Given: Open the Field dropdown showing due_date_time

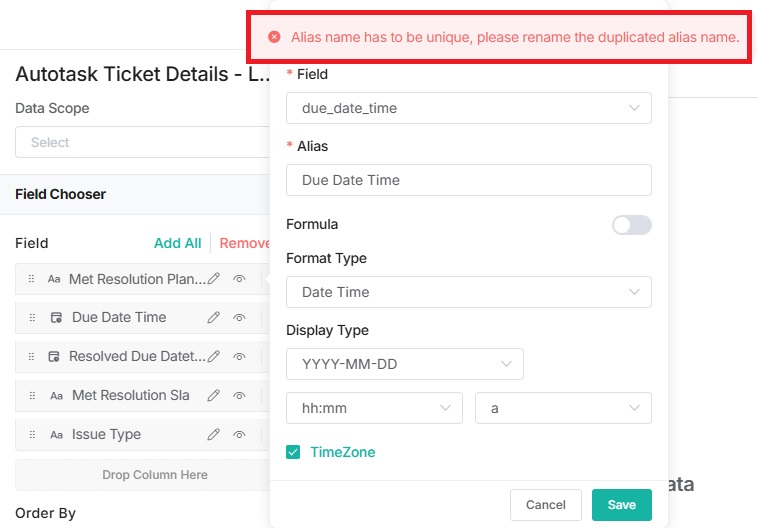Looking at the screenshot, I should click(468, 108).
